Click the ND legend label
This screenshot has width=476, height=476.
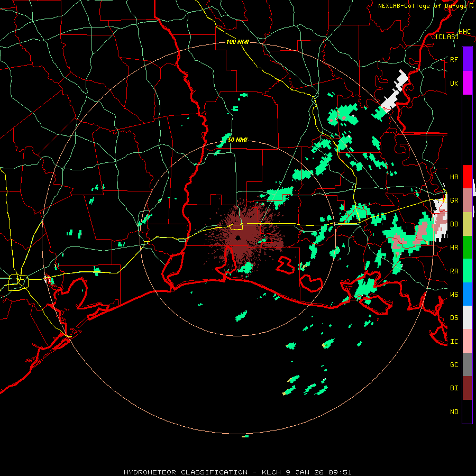pyautogui.click(x=454, y=412)
